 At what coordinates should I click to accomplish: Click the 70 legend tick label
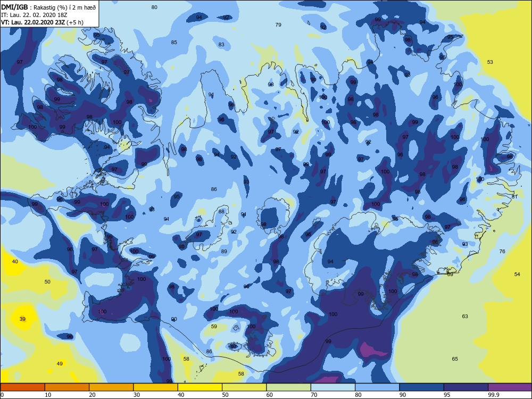tap(314, 395)
